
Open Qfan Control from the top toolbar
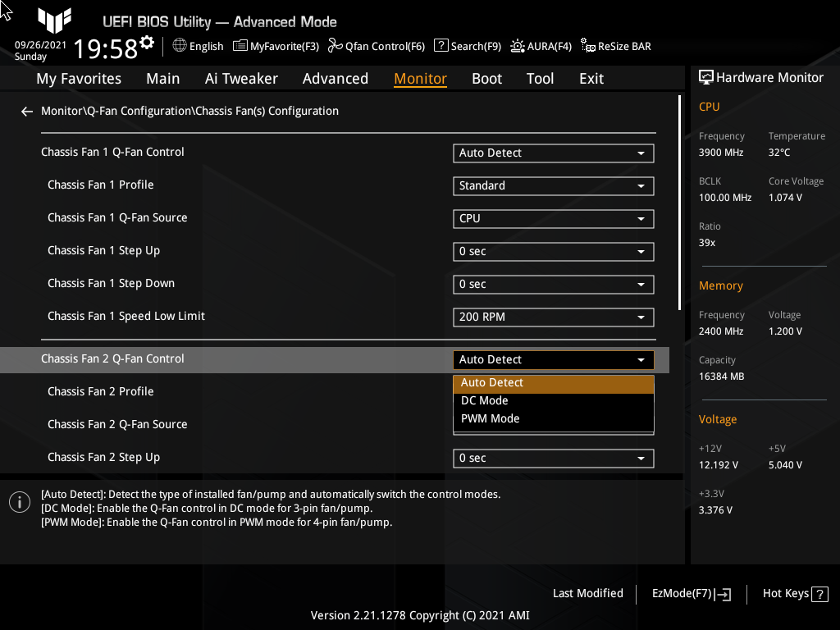(x=376, y=46)
